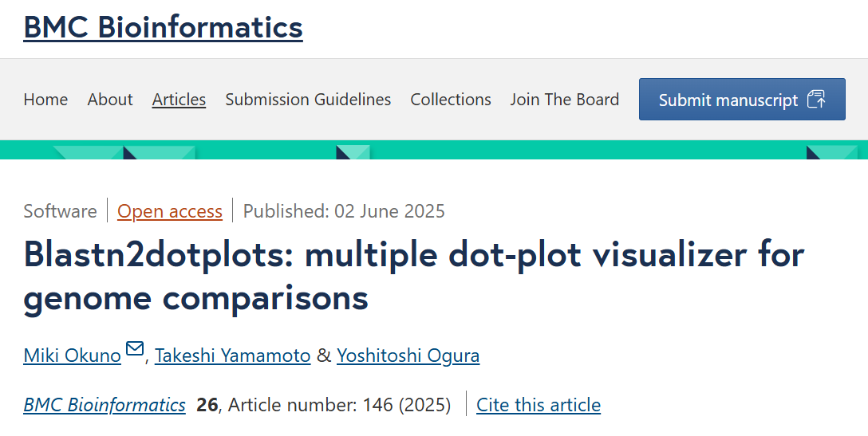Open Submission Guidelines page

tap(308, 100)
